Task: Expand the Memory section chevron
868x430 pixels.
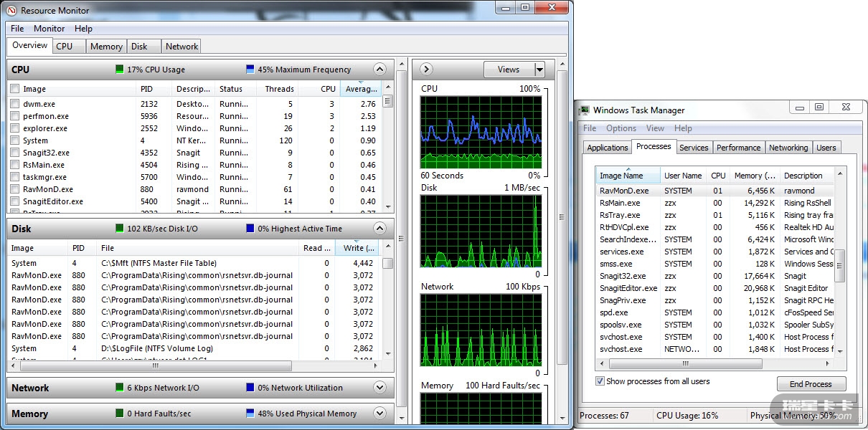Action: [380, 414]
